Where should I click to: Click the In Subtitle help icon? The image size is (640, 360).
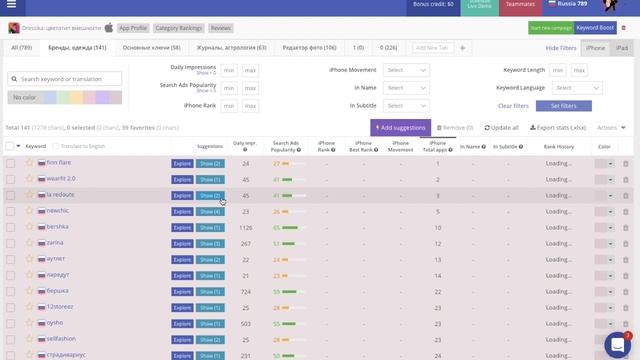point(521,147)
